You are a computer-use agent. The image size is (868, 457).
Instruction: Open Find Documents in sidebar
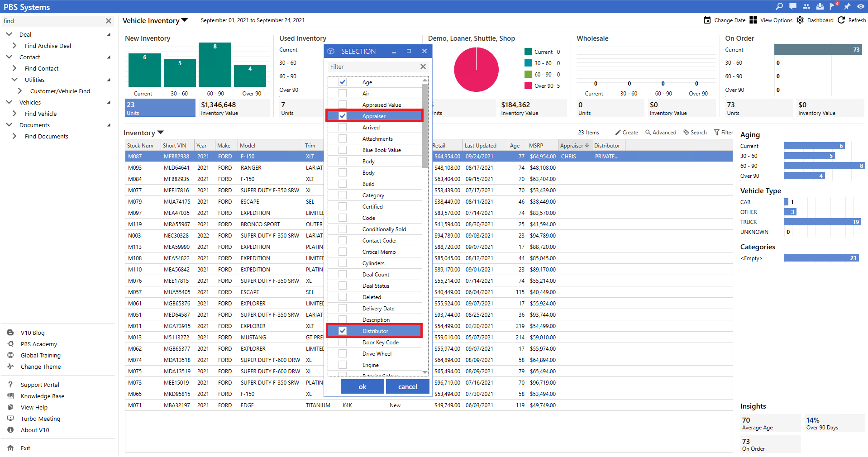tap(47, 136)
